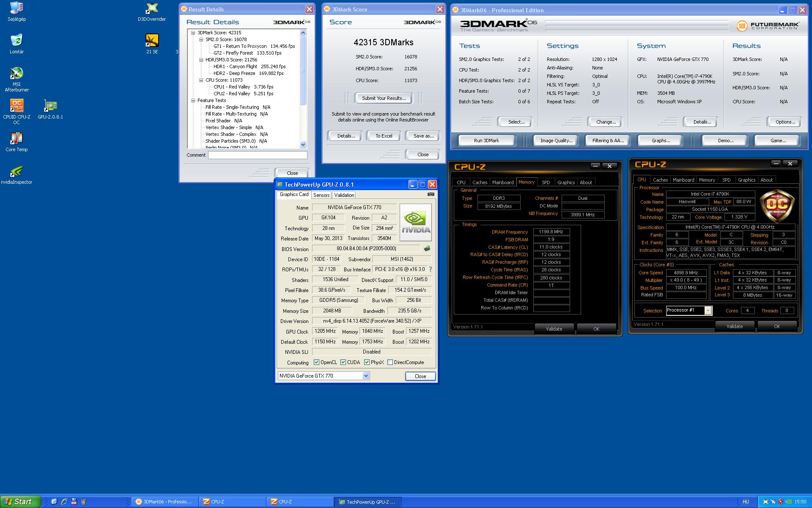Click the Select button under Tests
This screenshot has height=508, width=812.
pyautogui.click(x=516, y=122)
